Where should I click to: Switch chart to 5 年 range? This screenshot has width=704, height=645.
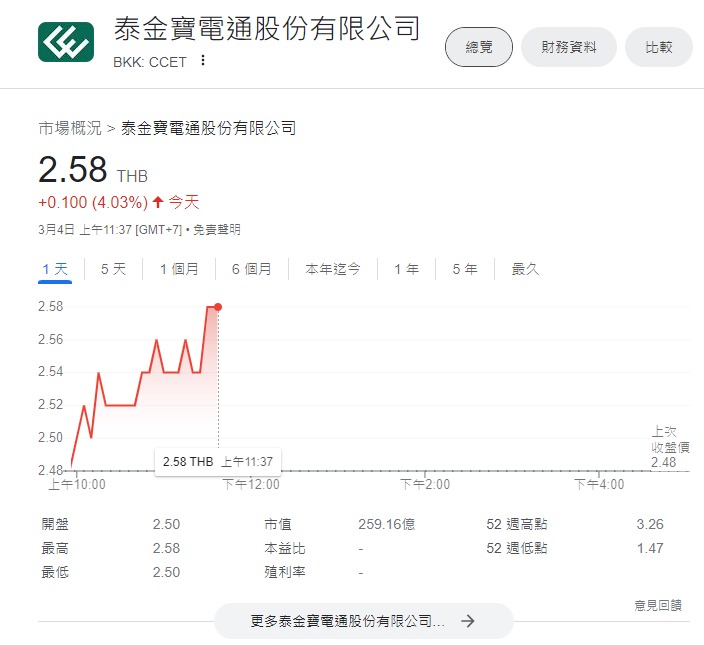coord(465,269)
